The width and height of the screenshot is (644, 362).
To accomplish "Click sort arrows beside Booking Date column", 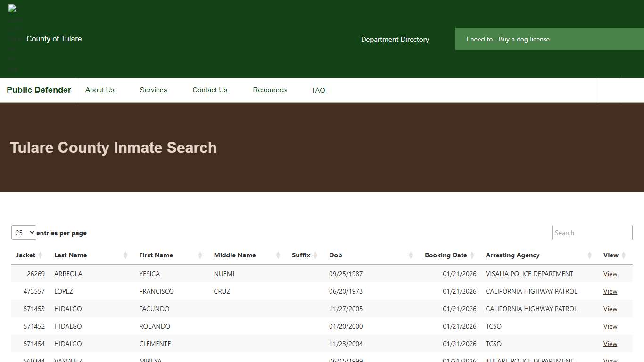I will click(472, 255).
